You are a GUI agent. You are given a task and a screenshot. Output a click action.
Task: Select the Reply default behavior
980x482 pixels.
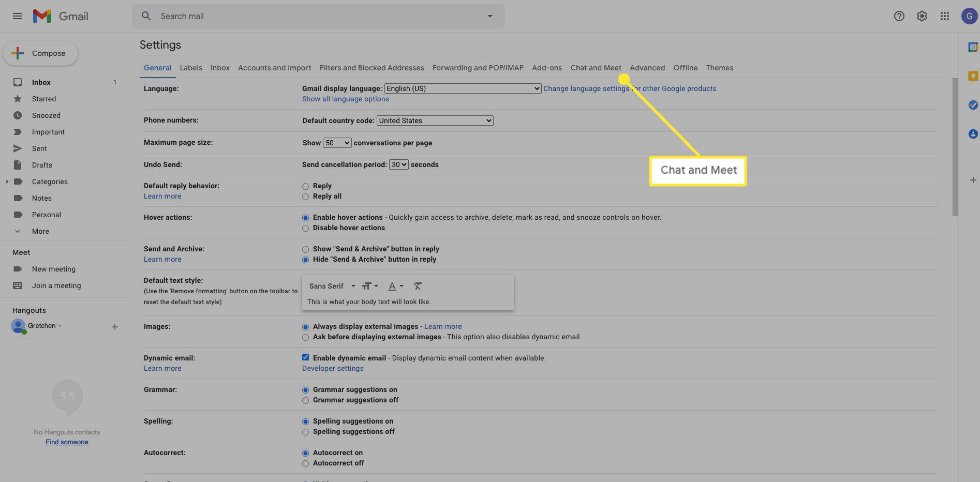tap(305, 186)
